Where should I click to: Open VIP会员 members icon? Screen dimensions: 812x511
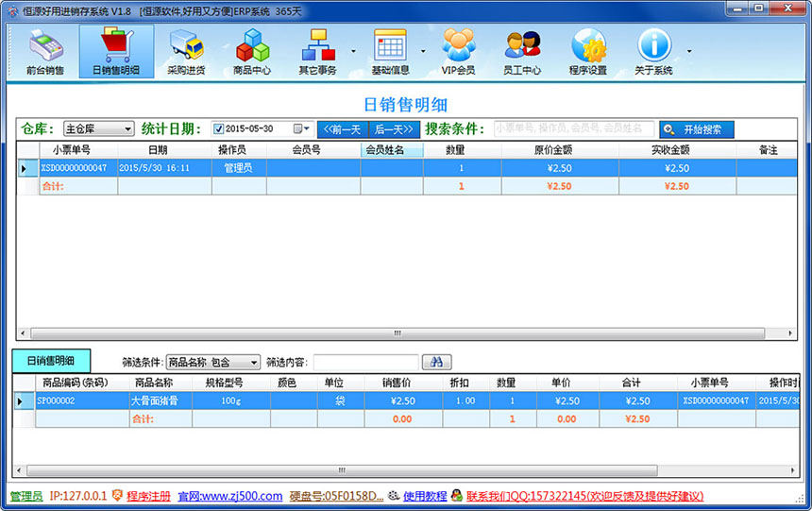click(458, 52)
